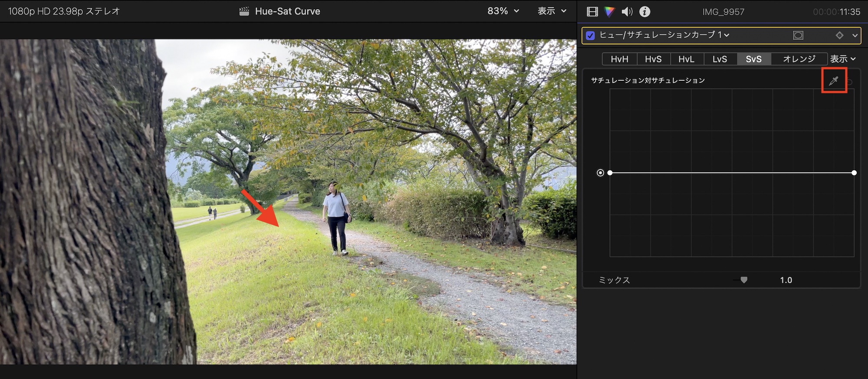Click the keyframe diamond button

tap(840, 35)
